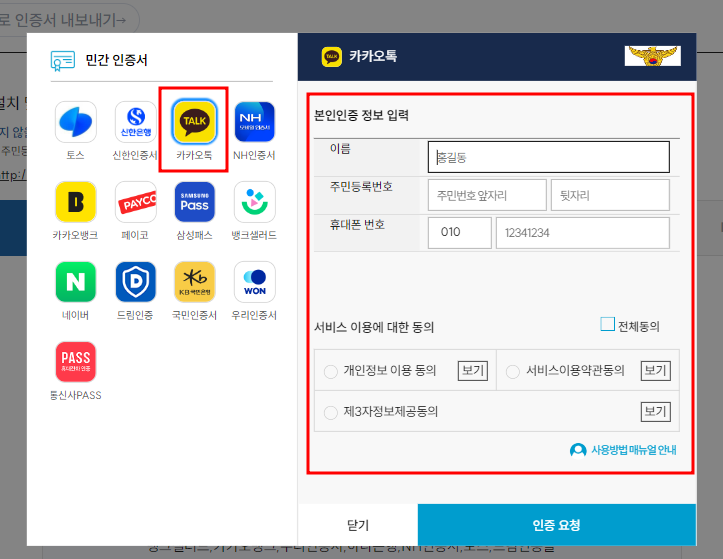Click the user manual person icon

578,450
